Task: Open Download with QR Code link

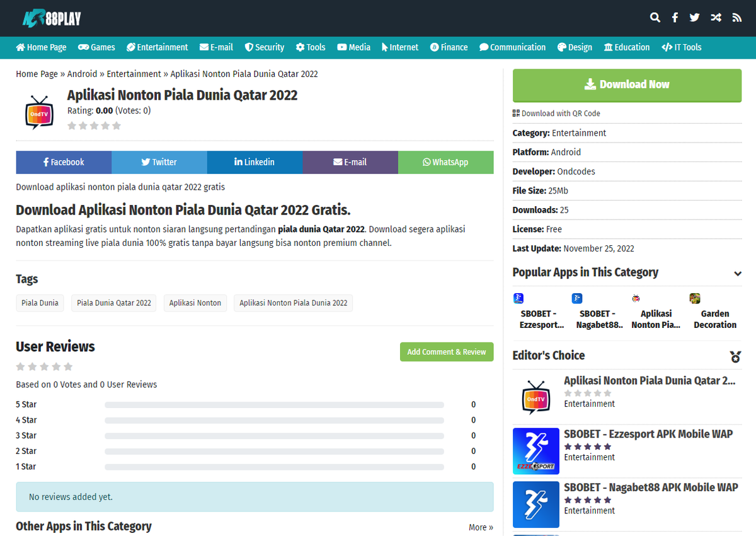Action: point(556,114)
